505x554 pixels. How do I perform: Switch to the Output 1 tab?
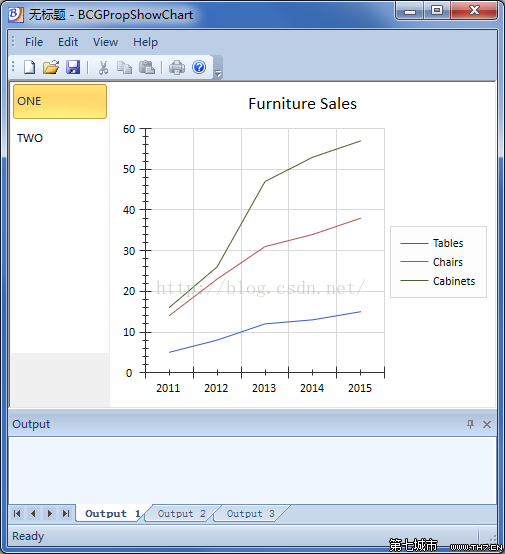click(x=112, y=513)
